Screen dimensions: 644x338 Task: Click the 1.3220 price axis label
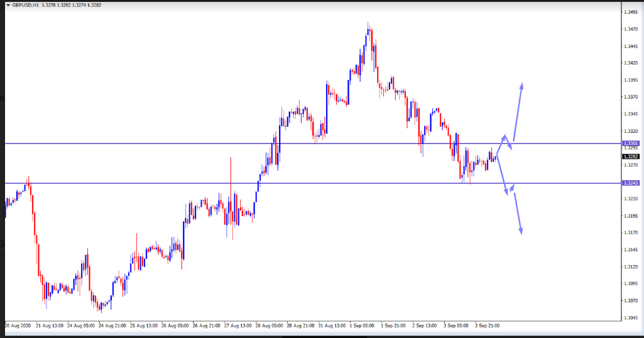631,199
